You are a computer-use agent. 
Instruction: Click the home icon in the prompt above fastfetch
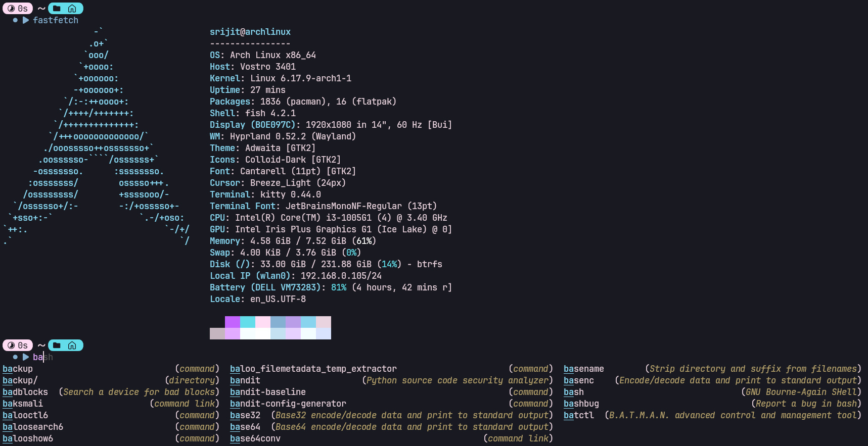tap(72, 9)
